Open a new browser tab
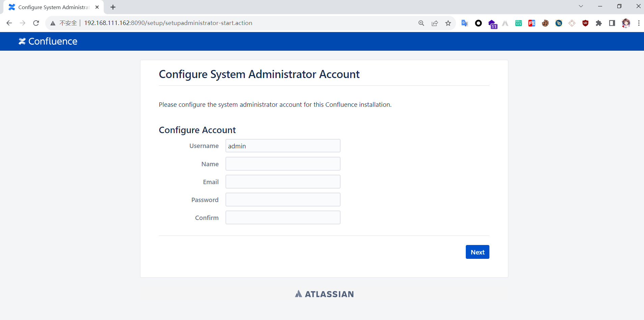This screenshot has height=320, width=644. tap(113, 7)
